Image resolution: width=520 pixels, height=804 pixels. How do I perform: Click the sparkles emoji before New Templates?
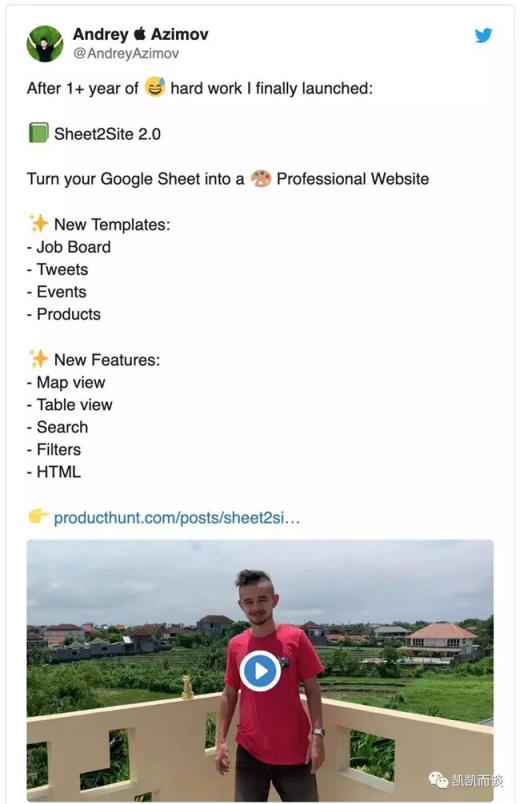[x=38, y=224]
